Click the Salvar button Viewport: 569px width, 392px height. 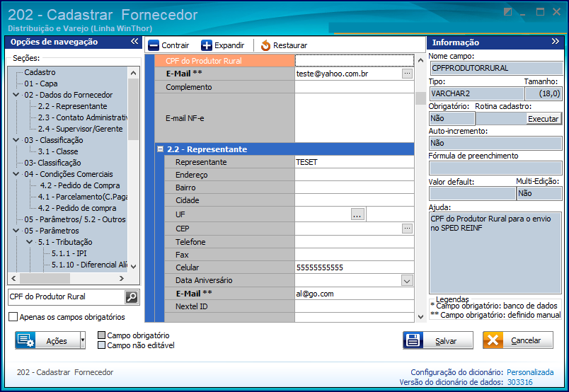click(x=438, y=340)
